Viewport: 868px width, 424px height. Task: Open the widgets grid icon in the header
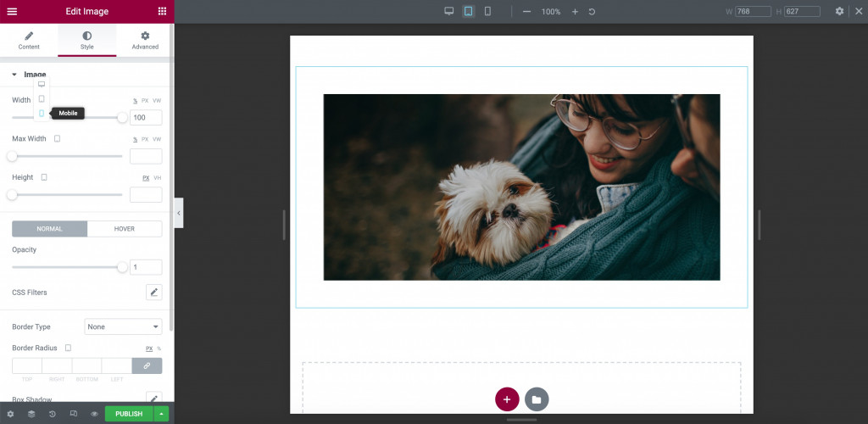pos(162,11)
